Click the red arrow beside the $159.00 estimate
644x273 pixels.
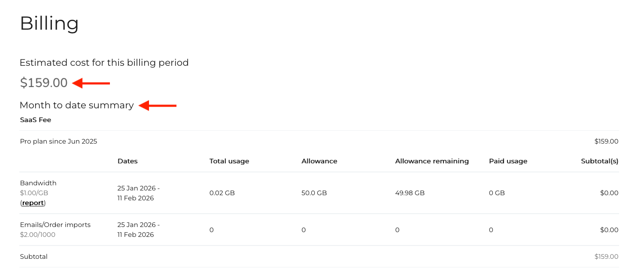[91, 83]
